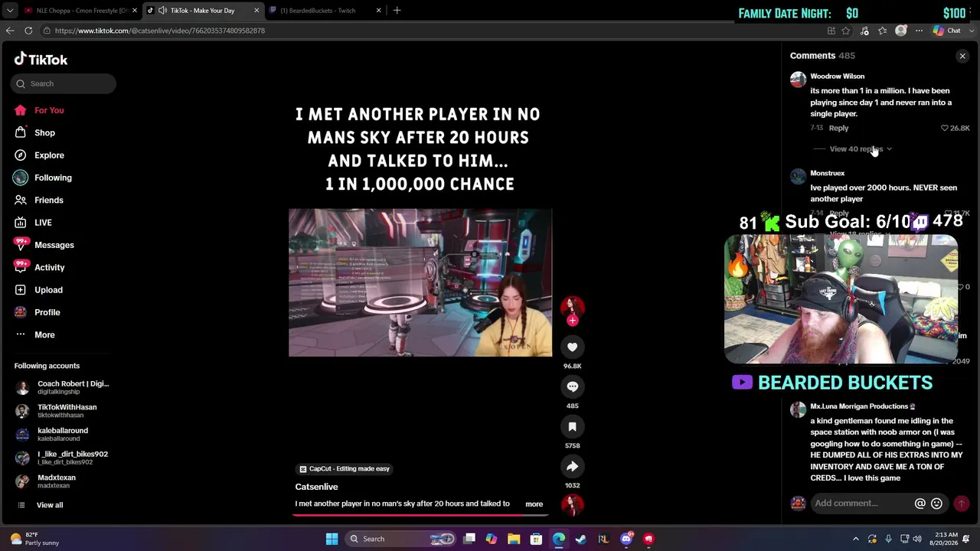The width and height of the screenshot is (980, 551).
Task: Open Mx.Luna Morrigan Productions profile avatar
Action: [798, 410]
